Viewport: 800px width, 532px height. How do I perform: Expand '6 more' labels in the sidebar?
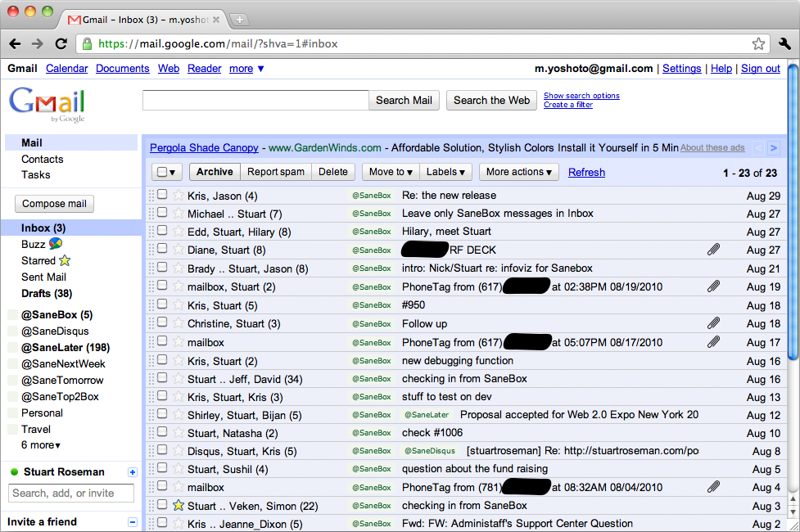(x=41, y=444)
